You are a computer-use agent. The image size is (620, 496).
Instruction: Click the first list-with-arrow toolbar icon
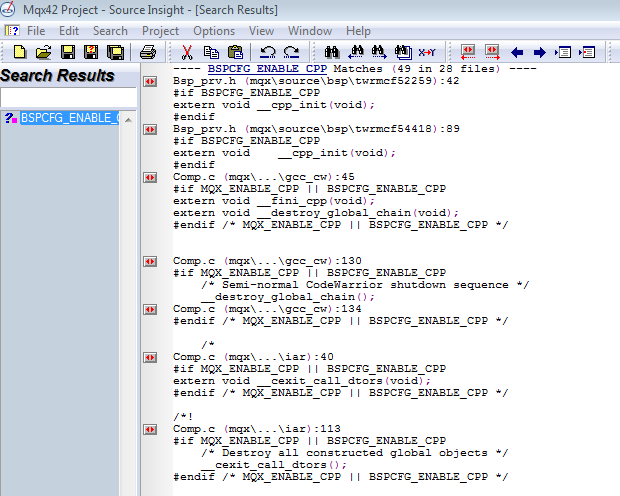pyautogui.click(x=563, y=52)
